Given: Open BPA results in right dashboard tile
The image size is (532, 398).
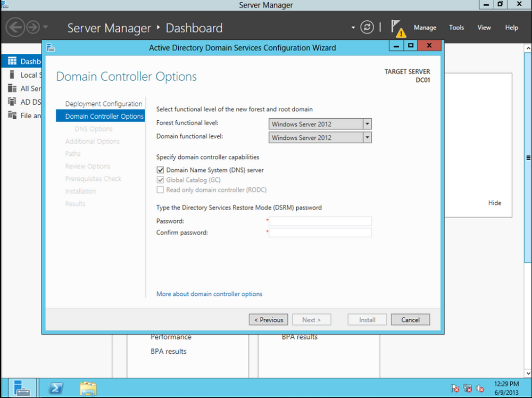Looking at the screenshot, I should [300, 337].
